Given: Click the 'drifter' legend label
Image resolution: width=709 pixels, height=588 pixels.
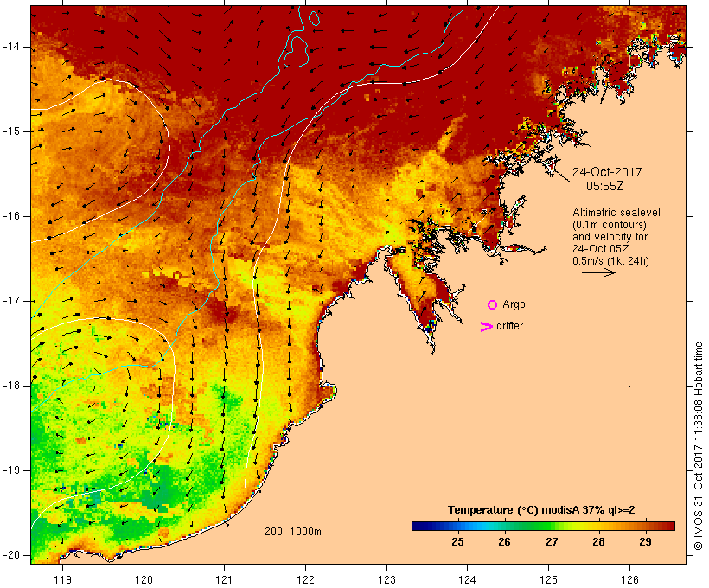Looking at the screenshot, I should point(509,326).
